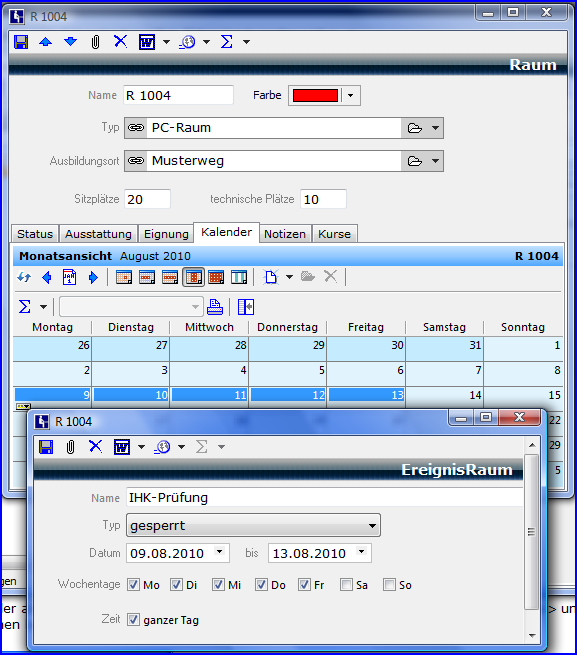The image size is (577, 655).
Task: Go to previous month with left arrow
Action: [47, 277]
